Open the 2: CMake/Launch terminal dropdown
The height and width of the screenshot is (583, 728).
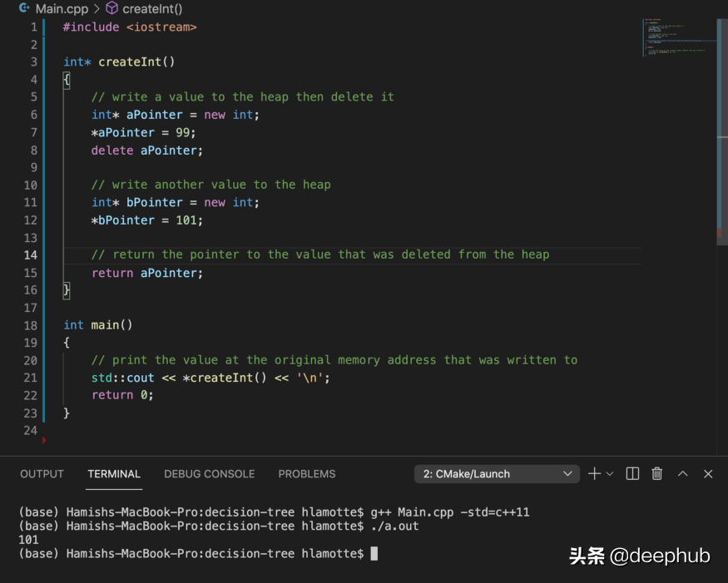[497, 474]
